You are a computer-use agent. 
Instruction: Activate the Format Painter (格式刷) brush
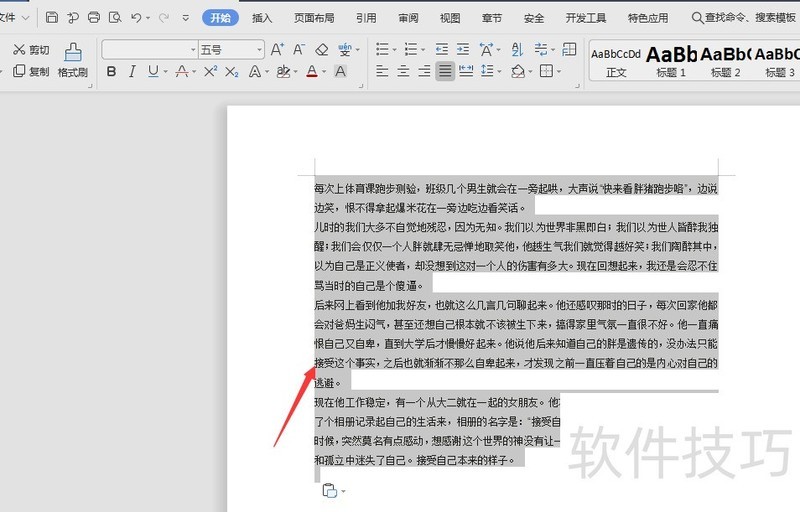click(73, 60)
